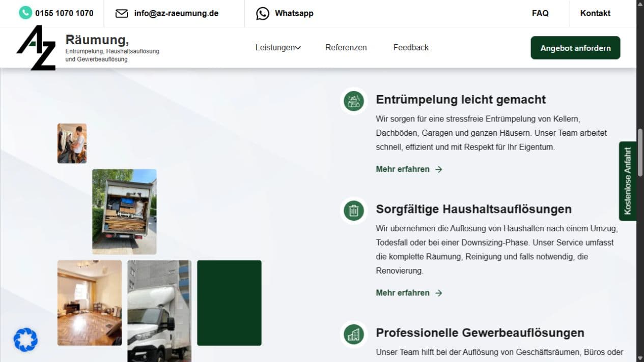This screenshot has height=362, width=644.
Task: Click the dark green square tile
Action: 229,303
